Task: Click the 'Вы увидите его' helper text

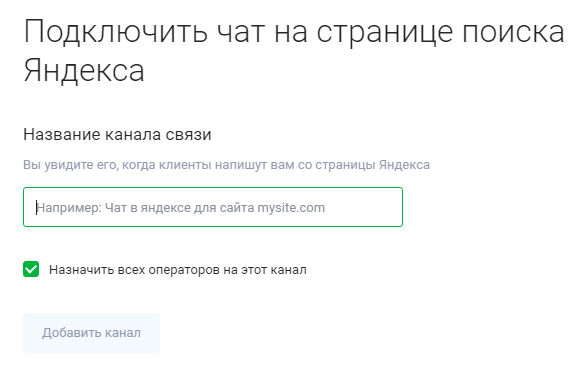Action: 70,165
